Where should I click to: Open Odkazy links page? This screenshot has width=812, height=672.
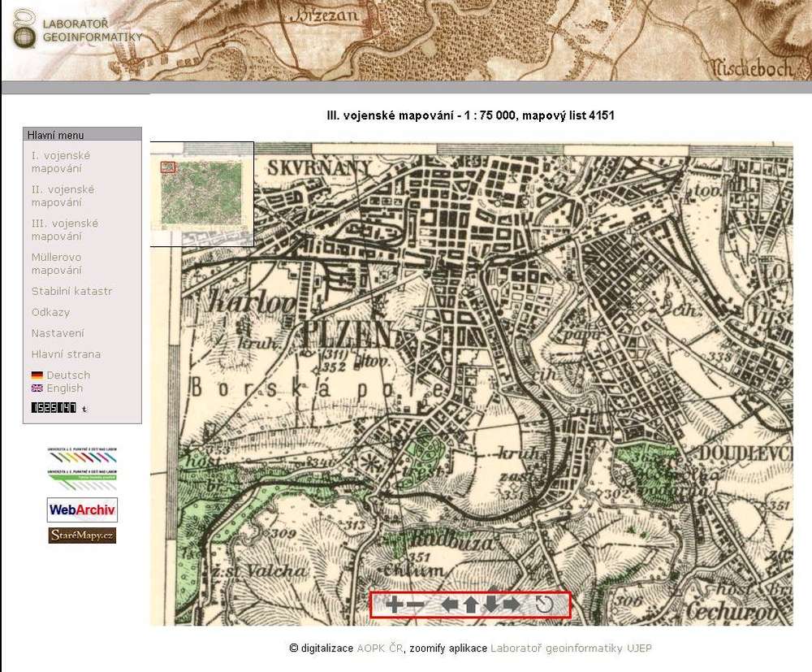coord(50,312)
